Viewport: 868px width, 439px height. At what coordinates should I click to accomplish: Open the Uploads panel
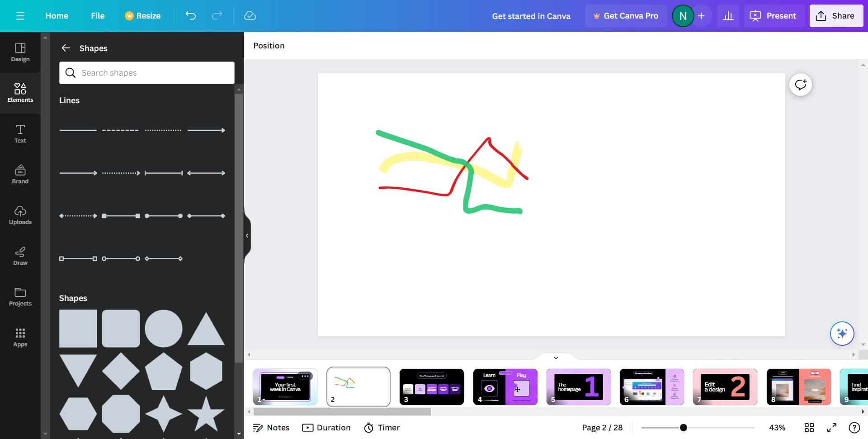click(20, 215)
